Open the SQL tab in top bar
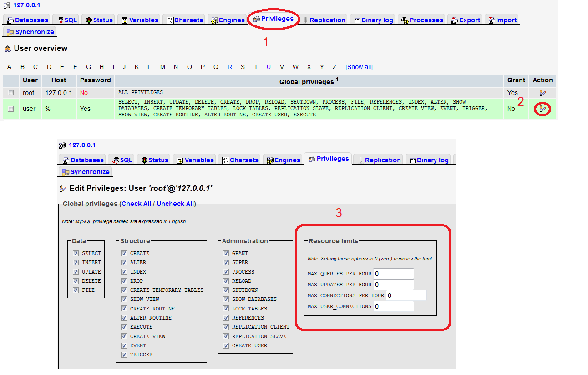The height and width of the screenshot is (375, 588). (x=66, y=20)
